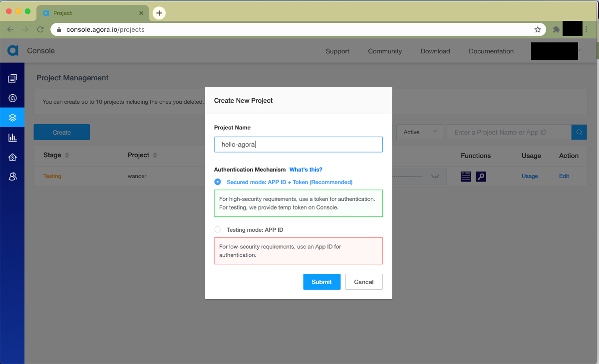This screenshot has height=364, width=599.
Task: Bookmark page with star icon
Action: (x=538, y=29)
